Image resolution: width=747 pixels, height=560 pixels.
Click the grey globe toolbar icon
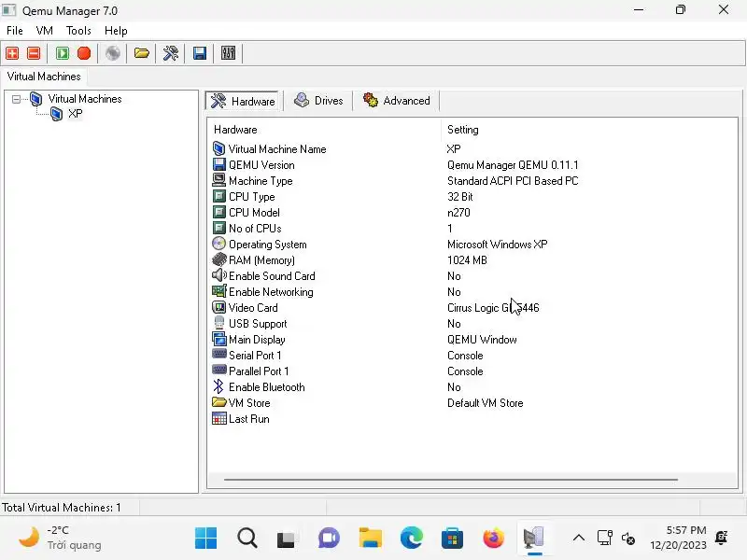coord(113,53)
